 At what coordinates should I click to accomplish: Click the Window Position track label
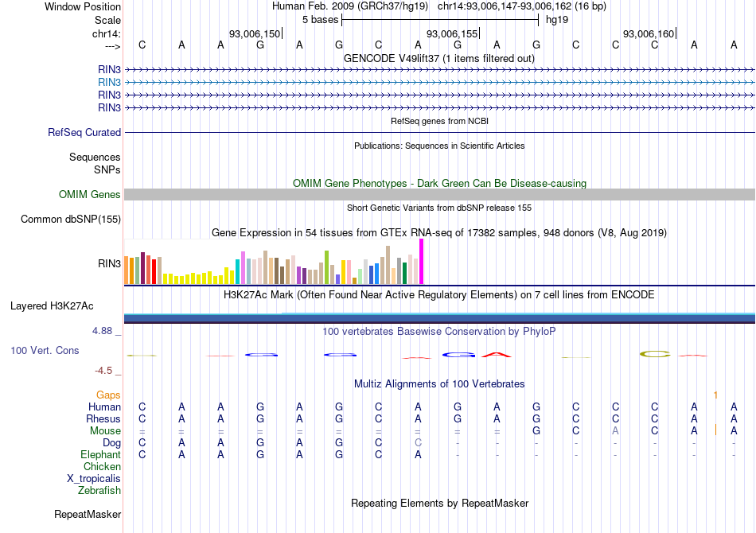point(83,6)
